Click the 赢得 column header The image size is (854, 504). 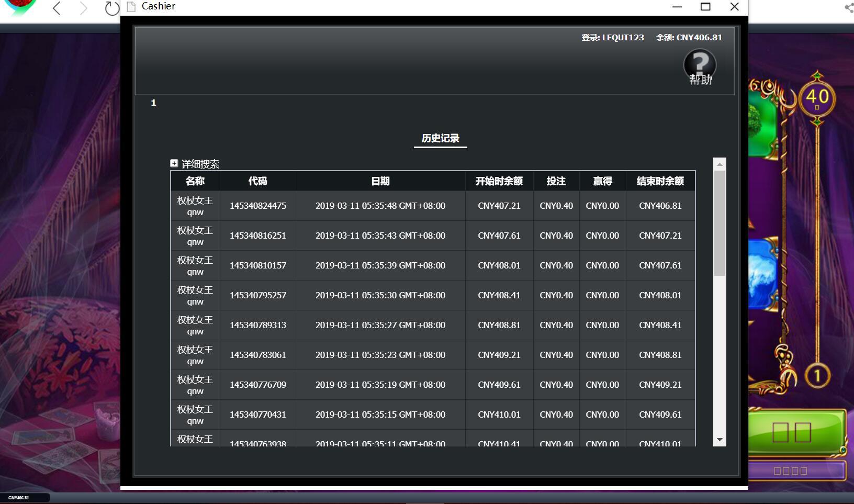pyautogui.click(x=602, y=181)
